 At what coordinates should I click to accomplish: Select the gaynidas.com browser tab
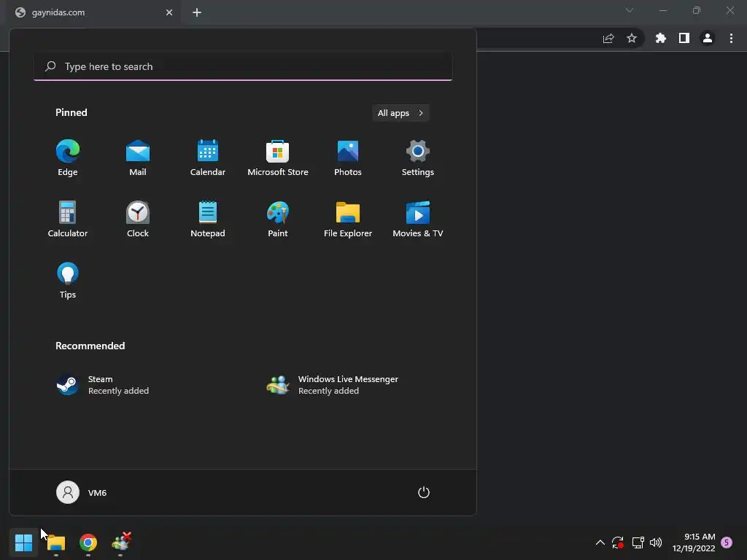click(x=93, y=12)
